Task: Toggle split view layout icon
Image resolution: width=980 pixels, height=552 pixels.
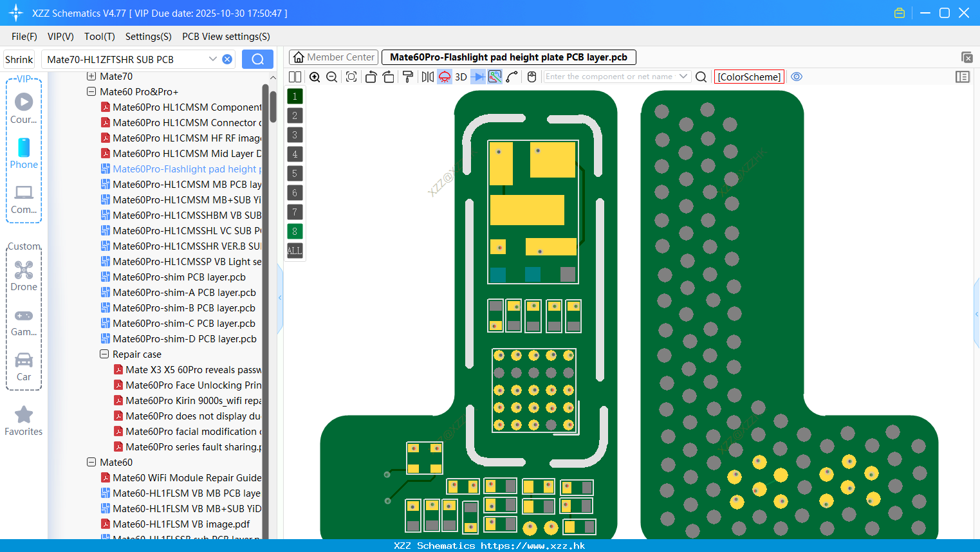Action: pyautogui.click(x=295, y=77)
